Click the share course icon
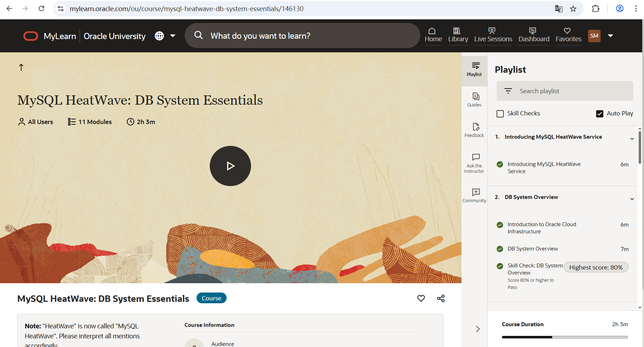This screenshot has height=347, width=644. click(x=441, y=298)
